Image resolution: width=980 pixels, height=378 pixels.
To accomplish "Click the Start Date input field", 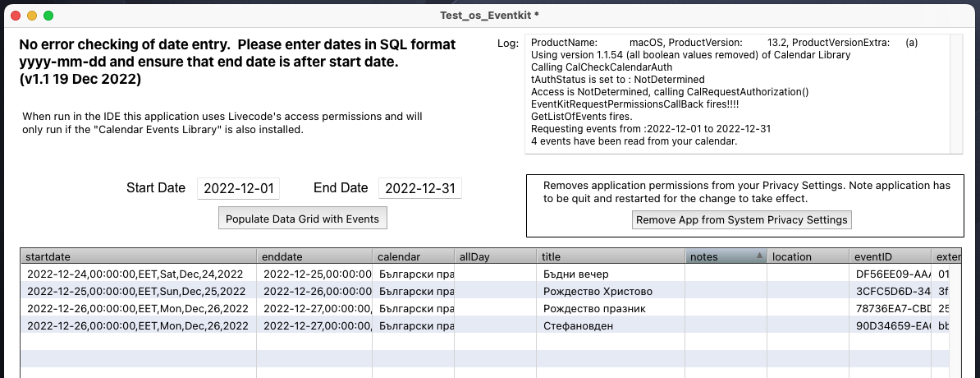I will coord(238,188).
